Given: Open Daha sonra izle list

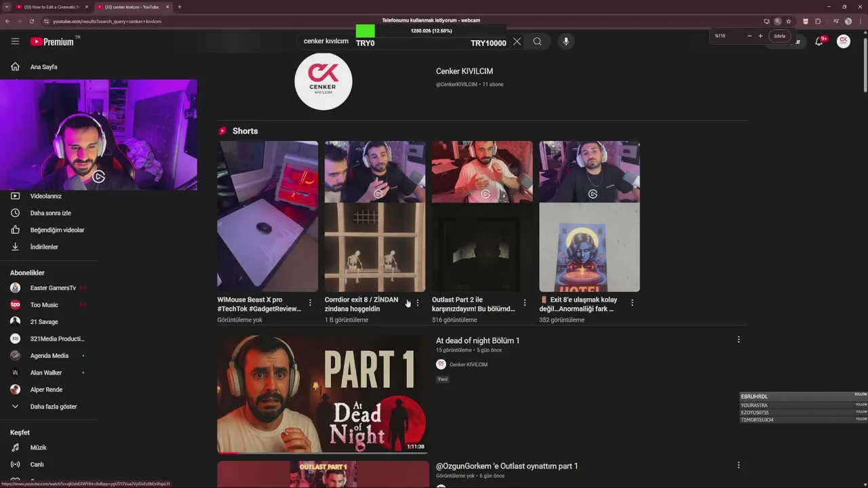Looking at the screenshot, I should tap(50, 213).
